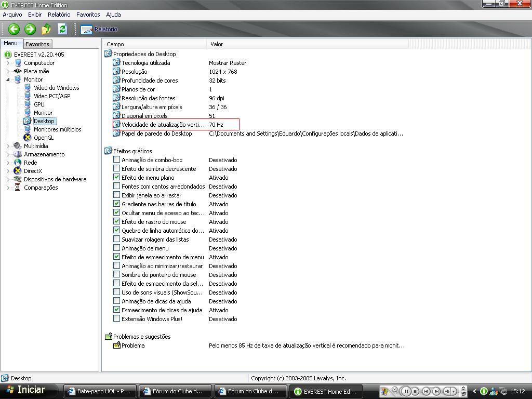532x399 pixels.
Task: Toggle the Efeito de rastro do mouse checkbox
Action: coord(116,221)
